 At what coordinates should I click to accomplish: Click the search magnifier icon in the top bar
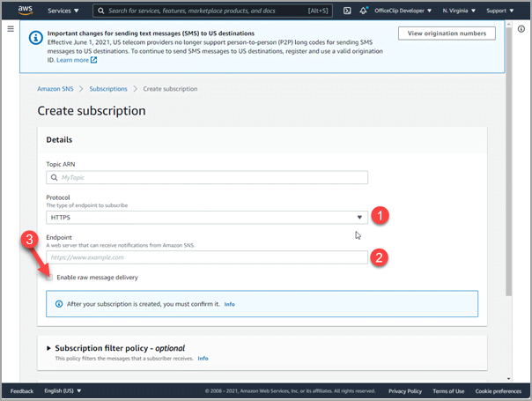(x=100, y=11)
